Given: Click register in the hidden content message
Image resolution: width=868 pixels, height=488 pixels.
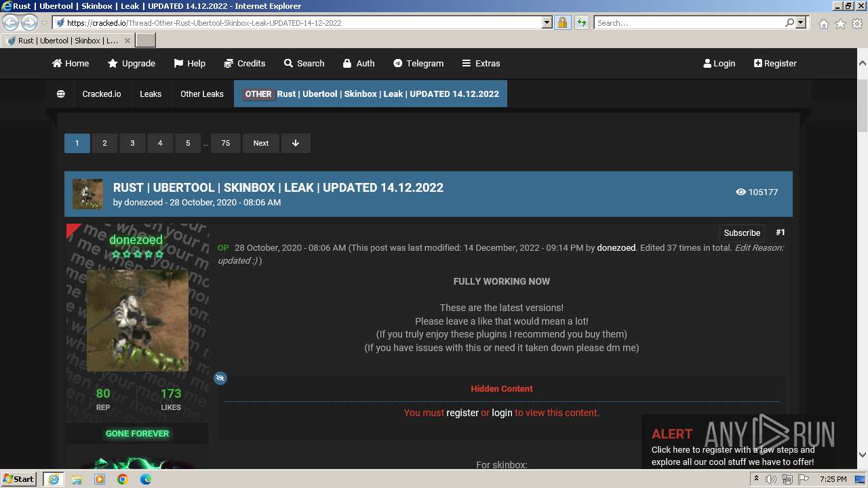Looking at the screenshot, I should tap(462, 413).
